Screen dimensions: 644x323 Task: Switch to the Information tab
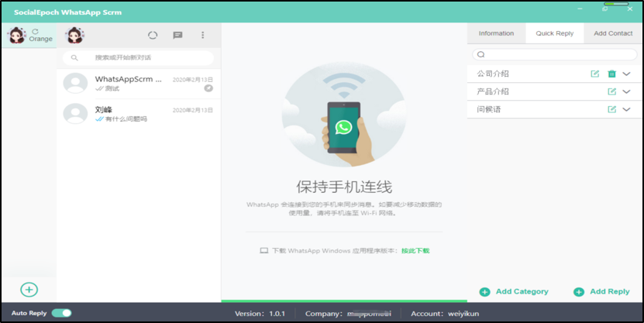point(496,33)
